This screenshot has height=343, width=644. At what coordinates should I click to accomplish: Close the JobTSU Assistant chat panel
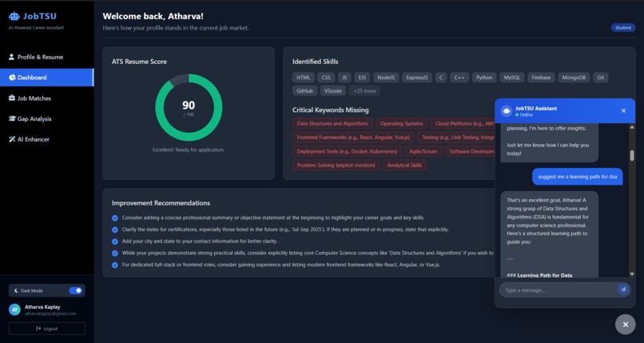(623, 110)
